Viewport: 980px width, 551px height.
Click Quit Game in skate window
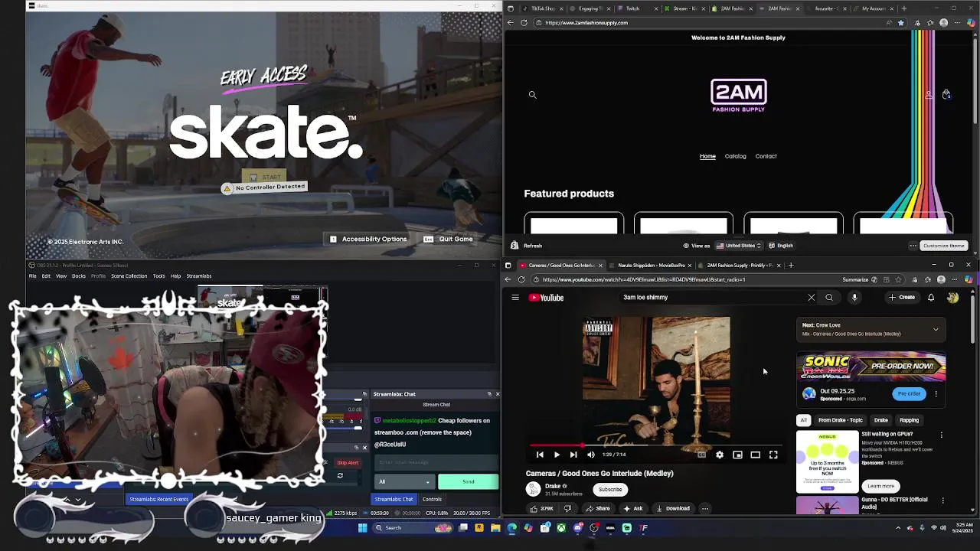click(x=449, y=239)
